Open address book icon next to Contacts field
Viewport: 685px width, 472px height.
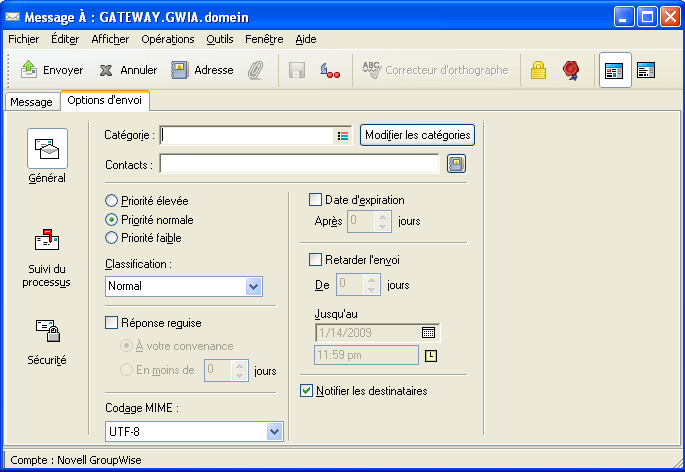point(456,164)
